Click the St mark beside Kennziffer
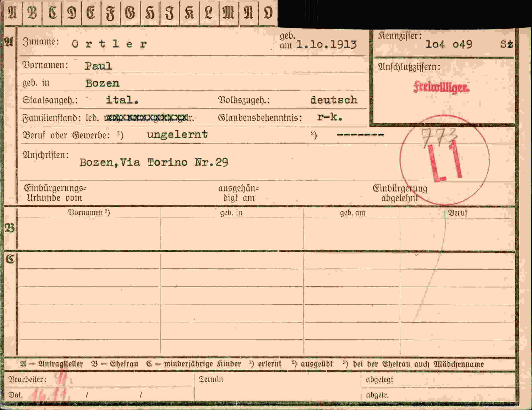This screenshot has width=532, height=410. [507, 44]
